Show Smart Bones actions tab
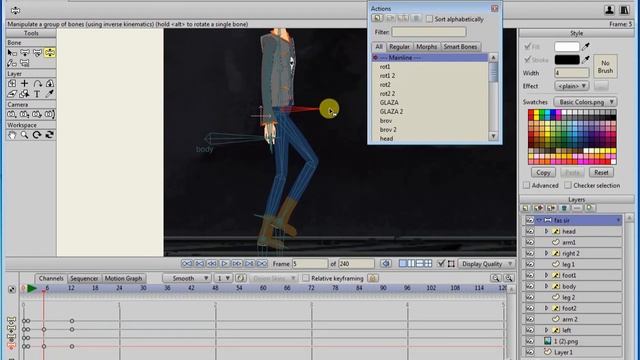The image size is (640, 360). 460,47
